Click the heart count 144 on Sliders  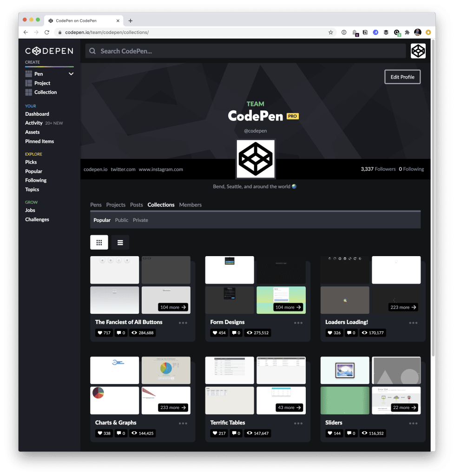[334, 433]
